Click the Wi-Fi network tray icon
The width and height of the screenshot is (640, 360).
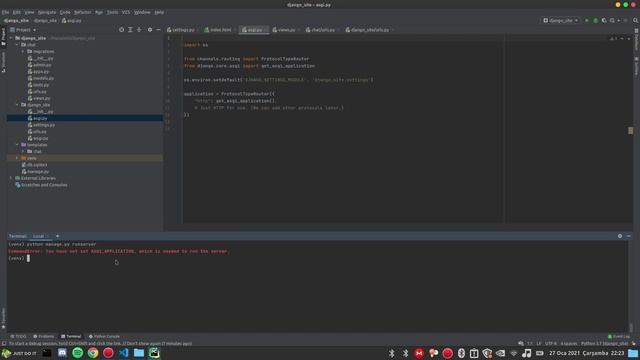click(x=513, y=353)
